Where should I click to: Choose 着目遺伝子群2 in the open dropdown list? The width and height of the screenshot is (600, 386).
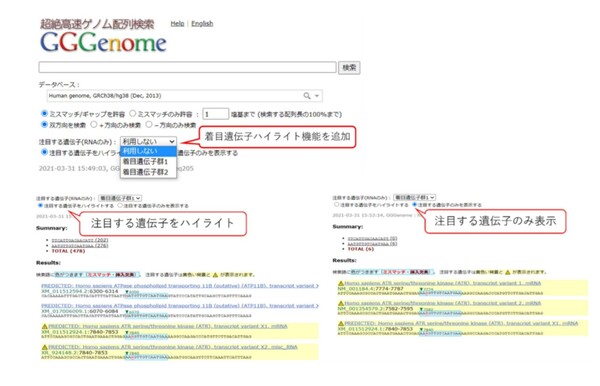point(148,172)
